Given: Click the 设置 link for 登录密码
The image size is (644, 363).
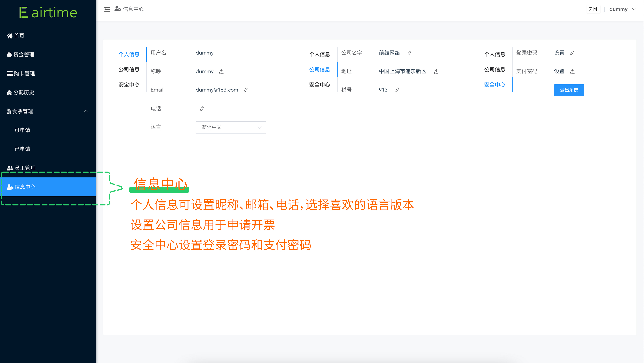Looking at the screenshot, I should [559, 53].
